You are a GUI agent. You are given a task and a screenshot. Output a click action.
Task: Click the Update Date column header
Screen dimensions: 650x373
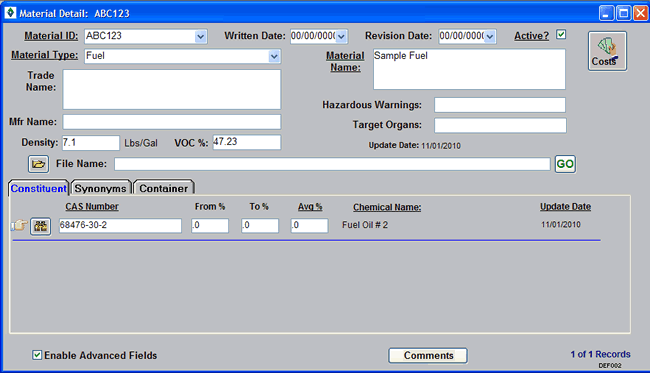565,206
